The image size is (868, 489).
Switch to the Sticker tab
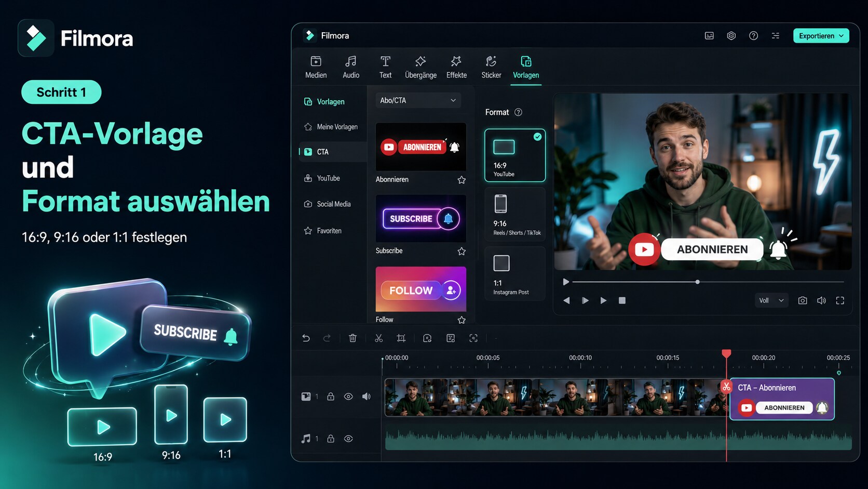[x=491, y=68]
